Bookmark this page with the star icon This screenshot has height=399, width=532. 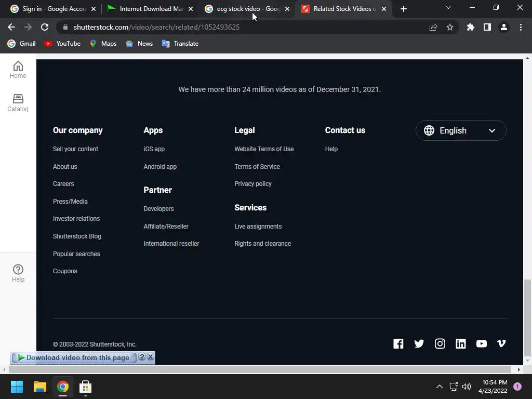450,27
